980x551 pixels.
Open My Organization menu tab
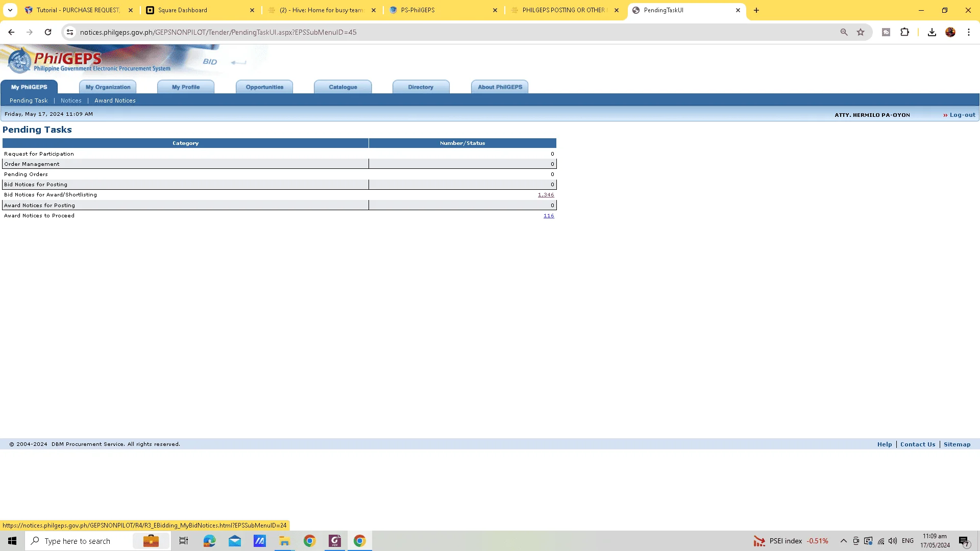pos(108,87)
